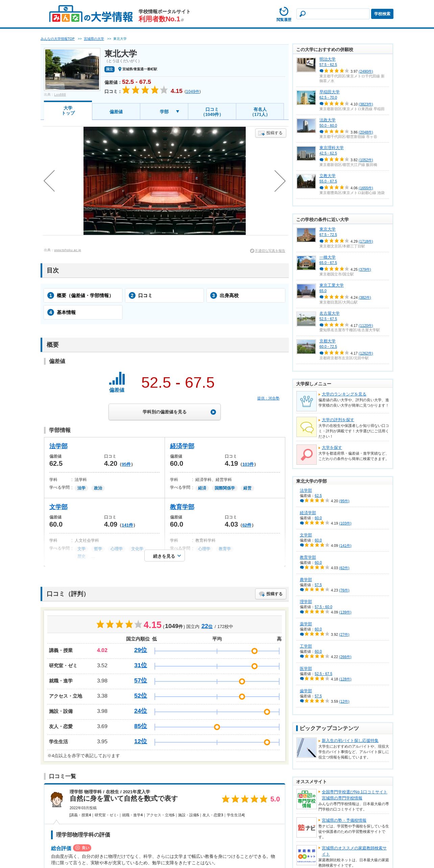Jump to 基本情報 in the contents list
Screen dimensions: 434x868
(x=83, y=312)
